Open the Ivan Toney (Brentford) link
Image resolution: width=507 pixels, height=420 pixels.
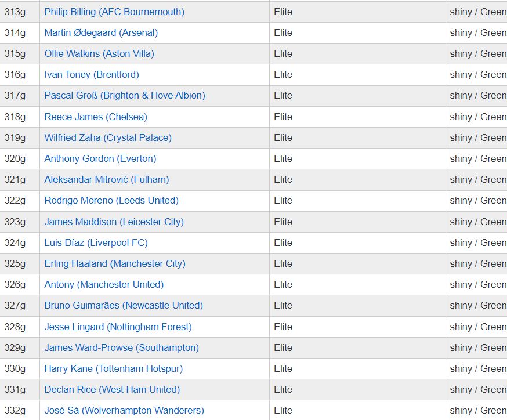92,75
